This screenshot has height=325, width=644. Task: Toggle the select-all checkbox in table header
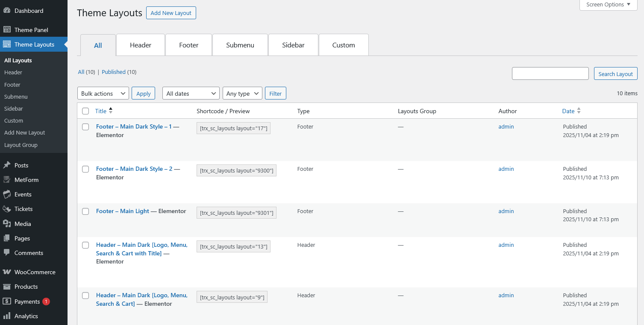click(x=85, y=111)
